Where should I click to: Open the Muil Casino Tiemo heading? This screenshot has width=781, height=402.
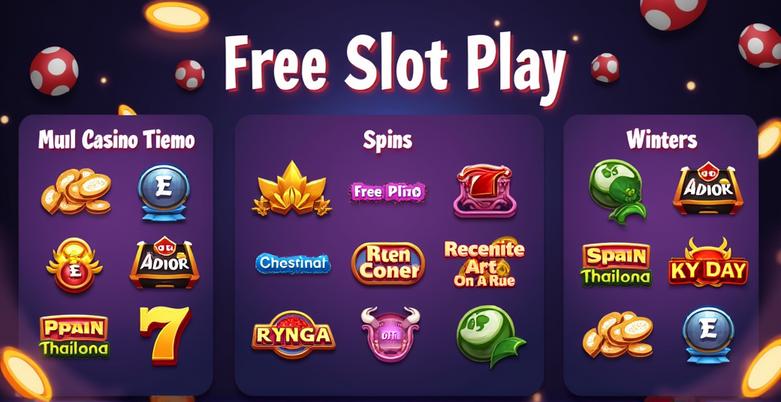tap(117, 139)
